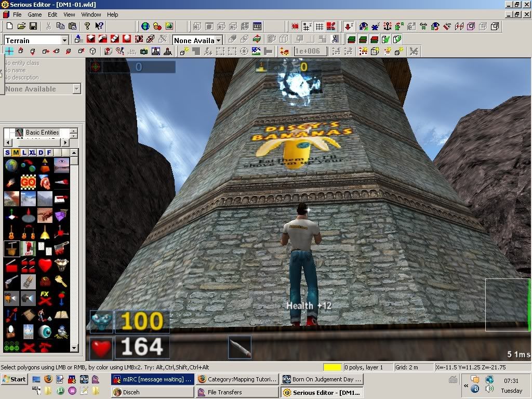Open the View menu
The height and width of the screenshot is (399, 532).
(x=69, y=15)
